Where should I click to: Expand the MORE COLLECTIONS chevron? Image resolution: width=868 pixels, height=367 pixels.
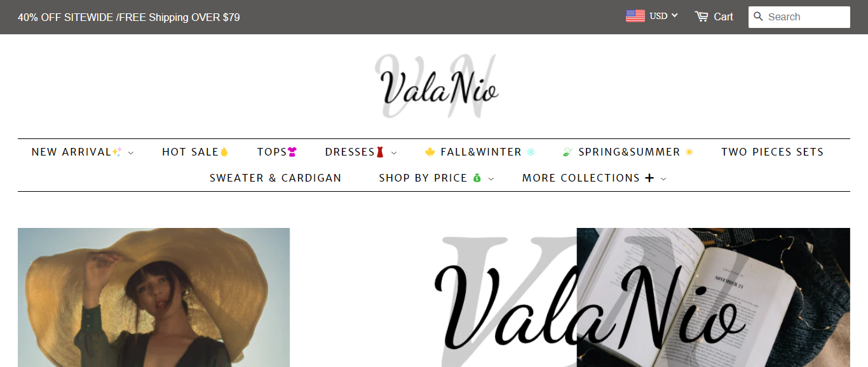[663, 178]
